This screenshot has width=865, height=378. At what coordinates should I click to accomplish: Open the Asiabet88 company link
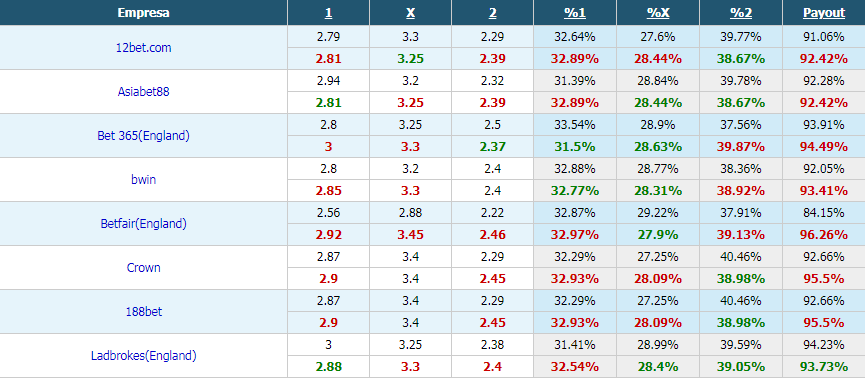point(143,92)
